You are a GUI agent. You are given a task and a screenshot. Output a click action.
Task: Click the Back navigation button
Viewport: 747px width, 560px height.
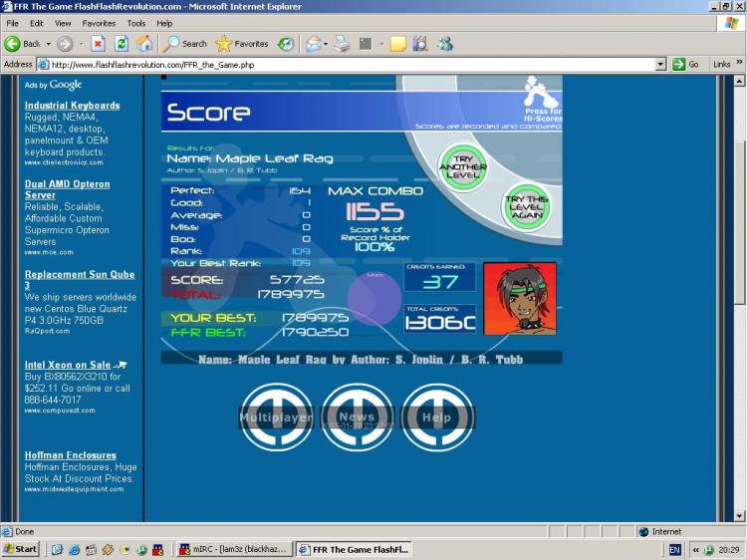point(23,44)
